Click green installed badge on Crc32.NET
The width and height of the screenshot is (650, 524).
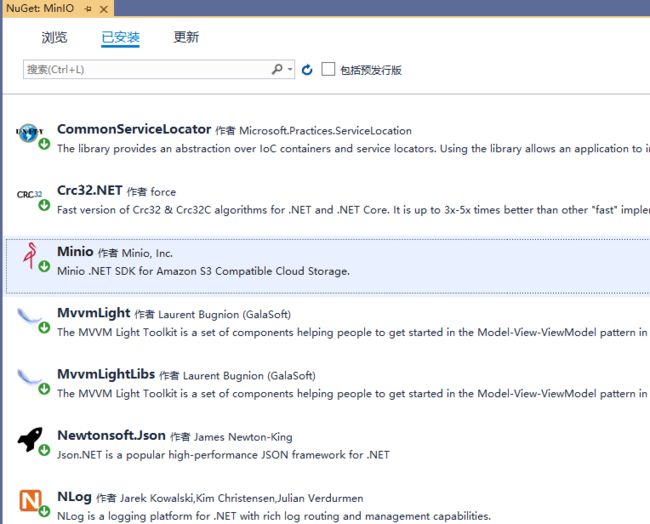44,205
